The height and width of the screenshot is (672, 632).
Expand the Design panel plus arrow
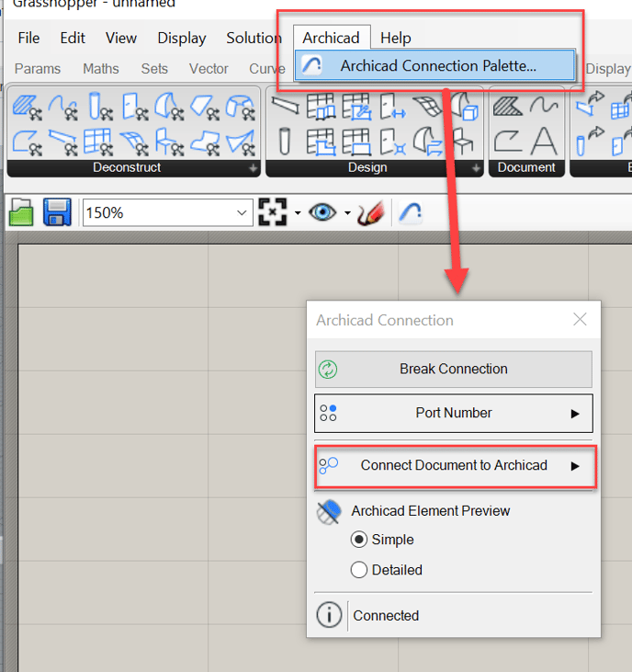click(x=476, y=168)
